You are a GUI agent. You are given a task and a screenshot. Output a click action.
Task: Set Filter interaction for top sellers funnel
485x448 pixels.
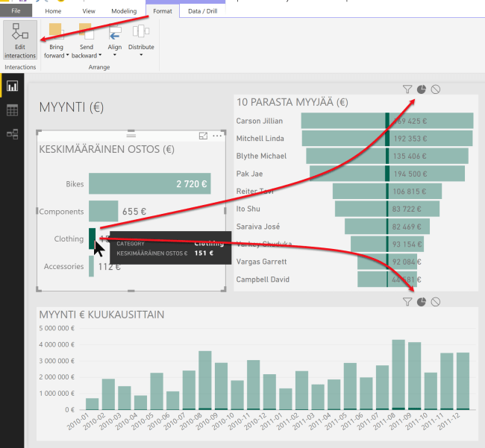pos(407,89)
